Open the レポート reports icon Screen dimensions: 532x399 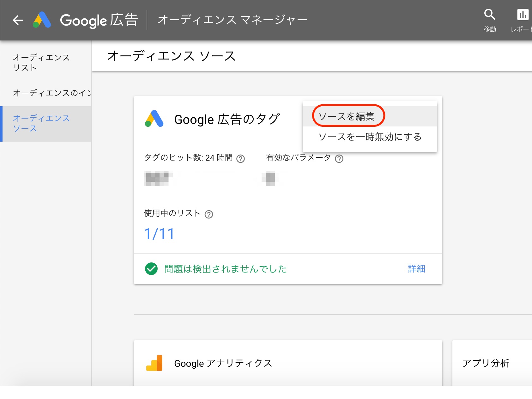coord(522,20)
